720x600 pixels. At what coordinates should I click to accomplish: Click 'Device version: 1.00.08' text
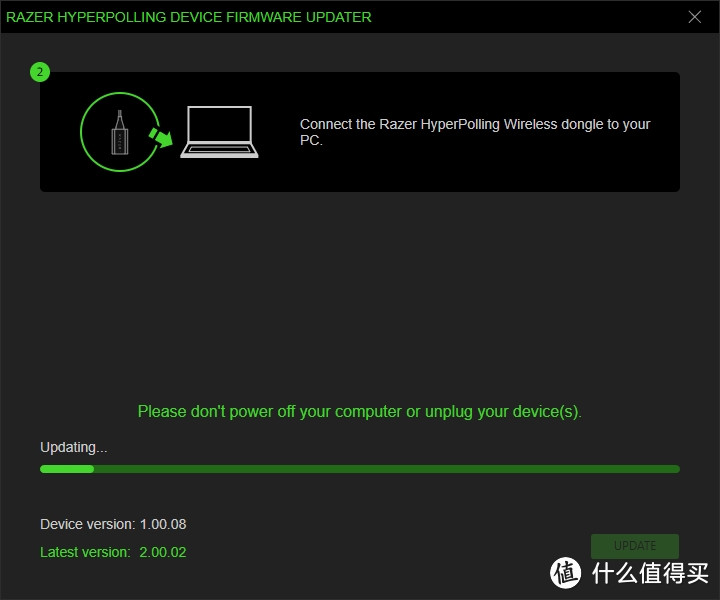click(x=113, y=524)
